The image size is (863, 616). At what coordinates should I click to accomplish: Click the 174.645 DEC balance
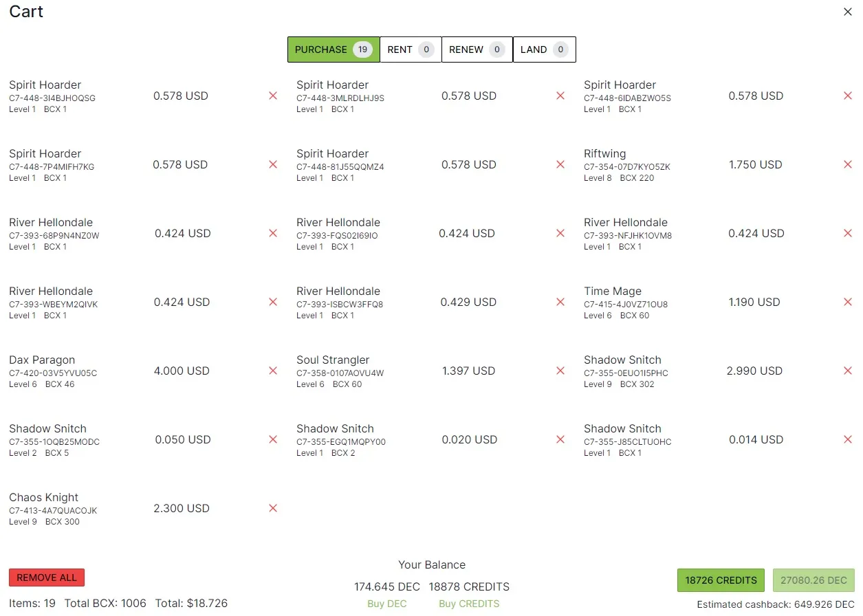[387, 586]
